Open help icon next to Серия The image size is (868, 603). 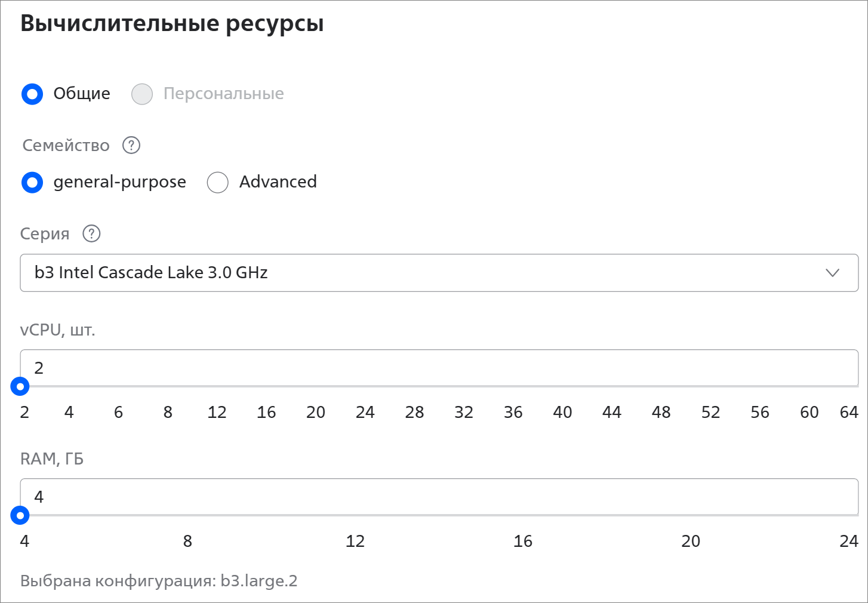(91, 233)
